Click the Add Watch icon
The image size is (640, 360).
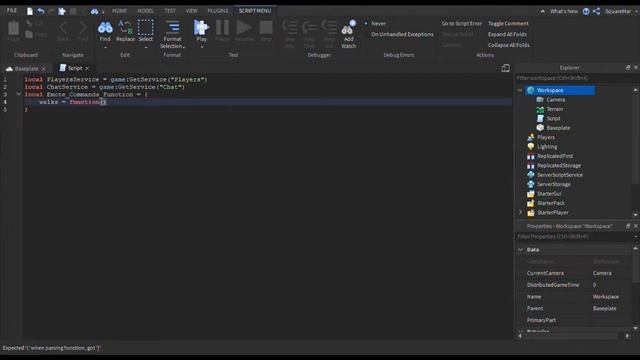point(348,28)
